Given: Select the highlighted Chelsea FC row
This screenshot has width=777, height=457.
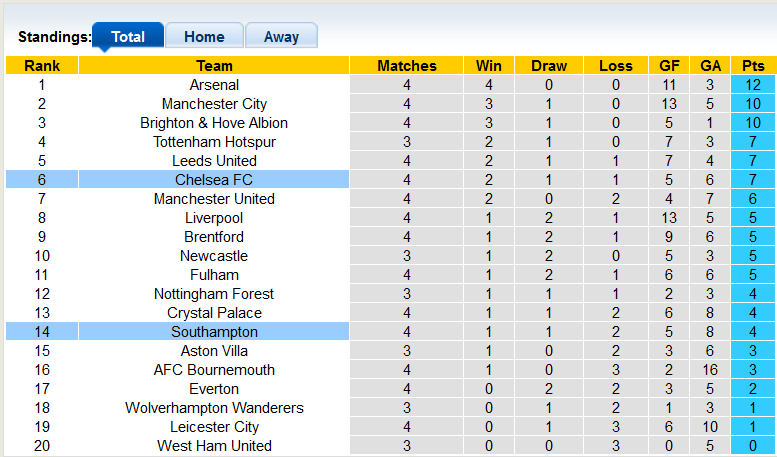Looking at the screenshot, I should 214,180.
